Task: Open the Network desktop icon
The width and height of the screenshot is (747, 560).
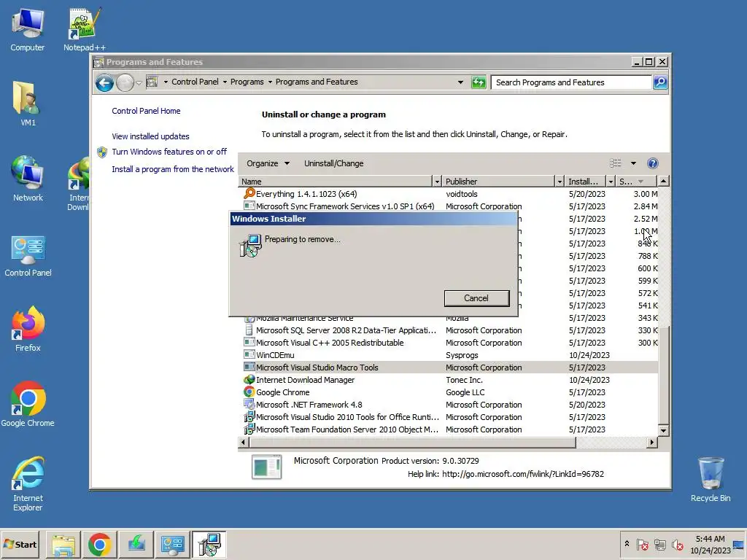Action: click(28, 179)
